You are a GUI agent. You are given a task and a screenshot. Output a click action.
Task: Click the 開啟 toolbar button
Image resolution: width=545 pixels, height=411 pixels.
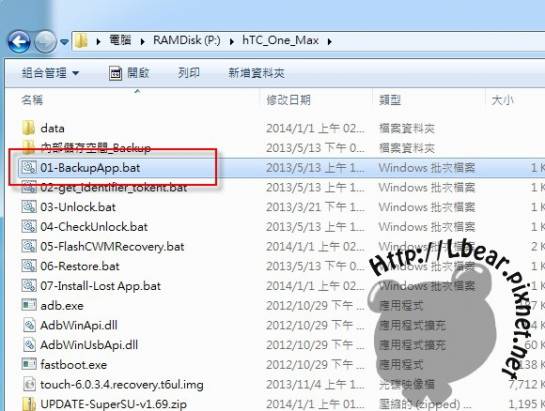click(x=129, y=73)
